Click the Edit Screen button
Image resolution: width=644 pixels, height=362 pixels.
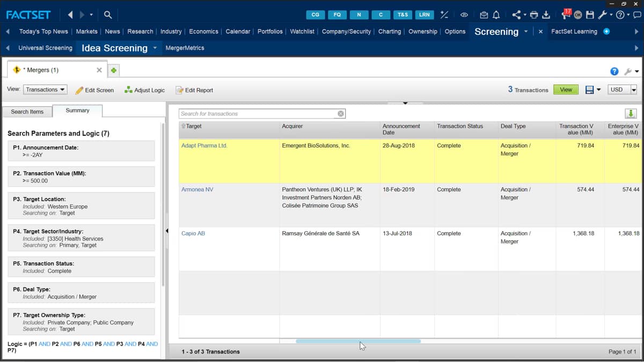click(94, 90)
